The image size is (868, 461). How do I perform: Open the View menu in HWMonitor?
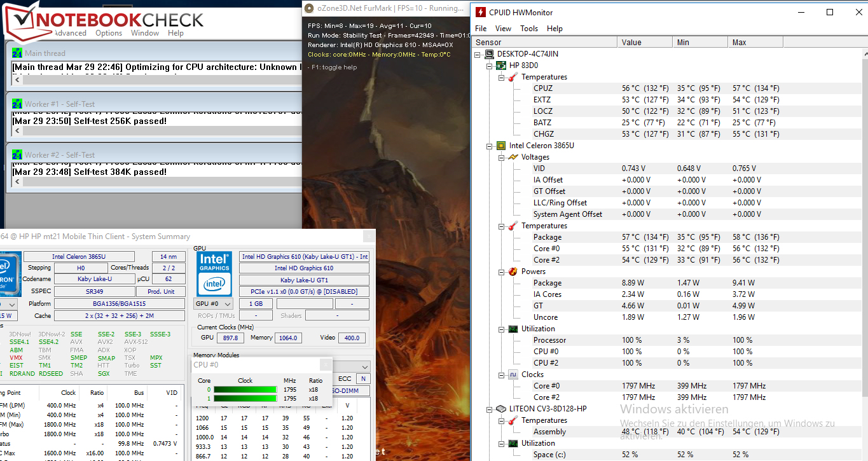pos(503,29)
